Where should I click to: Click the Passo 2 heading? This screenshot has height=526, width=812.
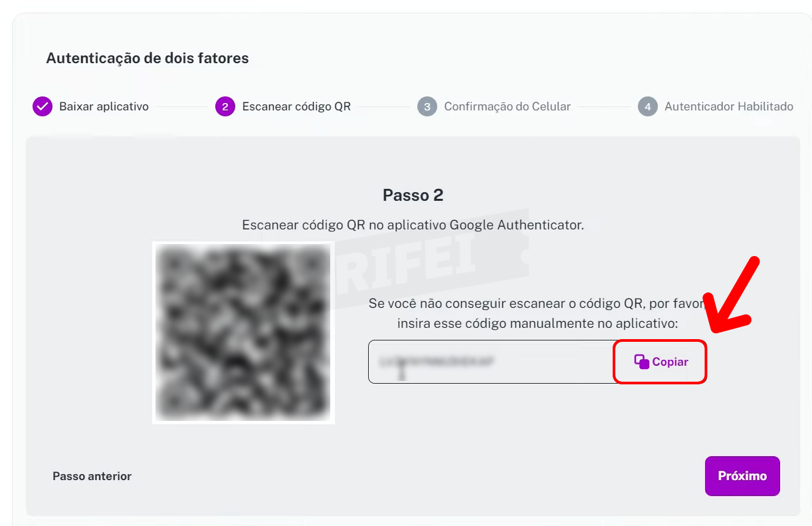(x=413, y=196)
